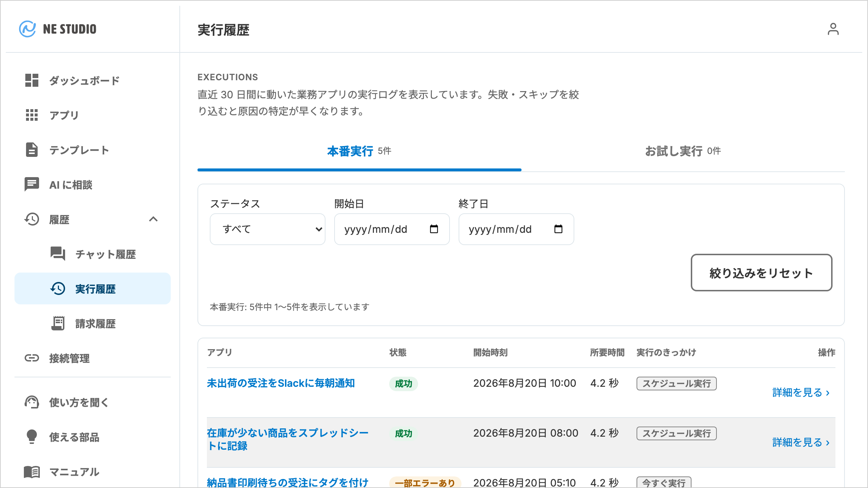
Task: Click the 接続管理 link chain icon
Action: (32, 358)
